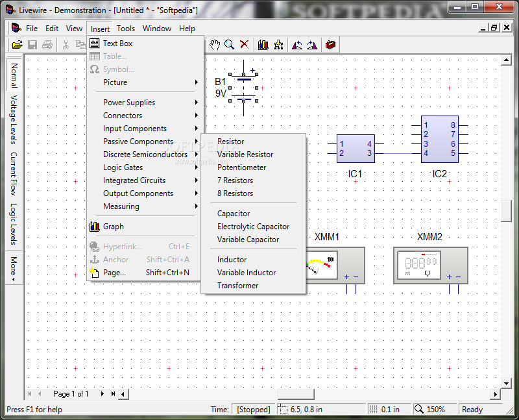
Task: Open the Gallery red toolbox icon
Action: (x=330, y=45)
